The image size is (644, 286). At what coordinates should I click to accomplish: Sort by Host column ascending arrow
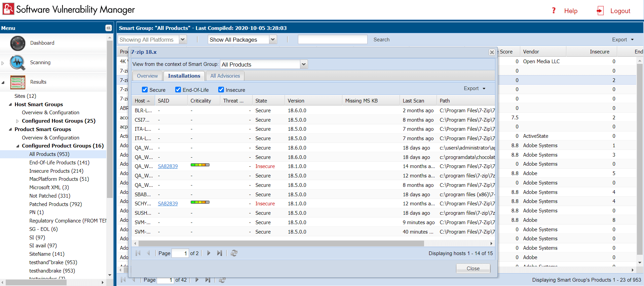tap(148, 101)
